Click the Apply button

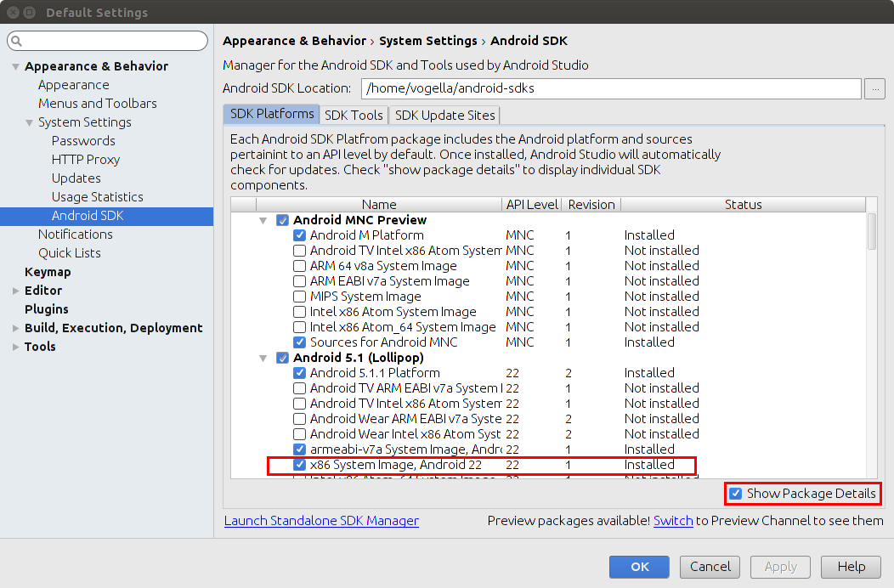coord(780,567)
